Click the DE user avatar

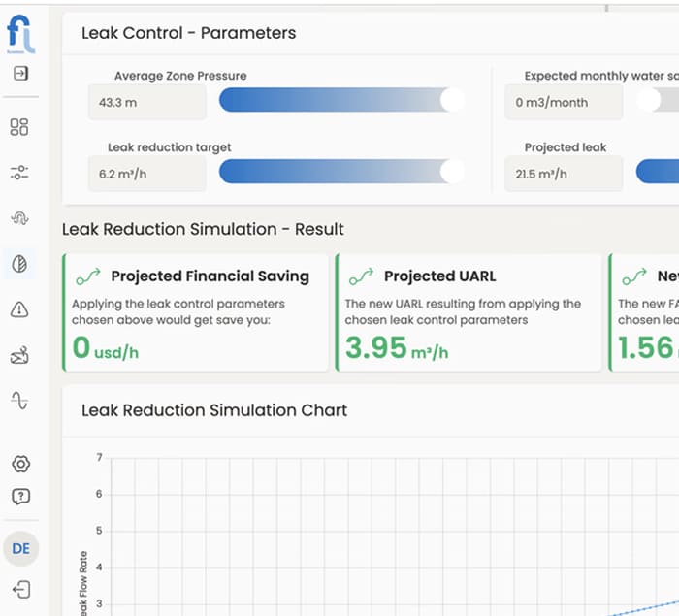pyautogui.click(x=20, y=548)
